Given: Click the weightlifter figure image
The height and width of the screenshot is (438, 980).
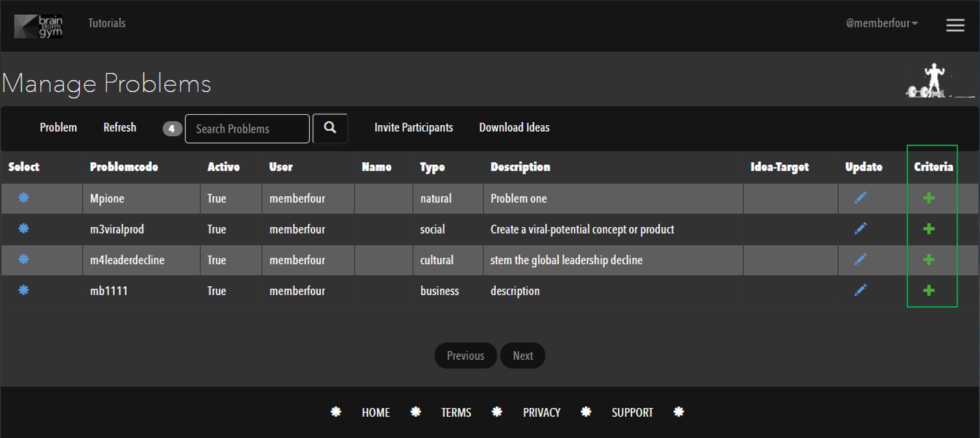Looking at the screenshot, I should click(x=940, y=80).
